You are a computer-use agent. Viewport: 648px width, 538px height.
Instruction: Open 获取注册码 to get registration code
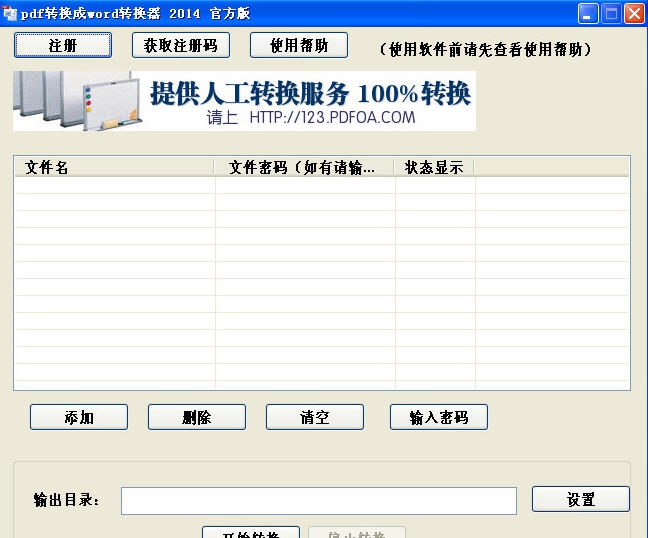pos(181,45)
